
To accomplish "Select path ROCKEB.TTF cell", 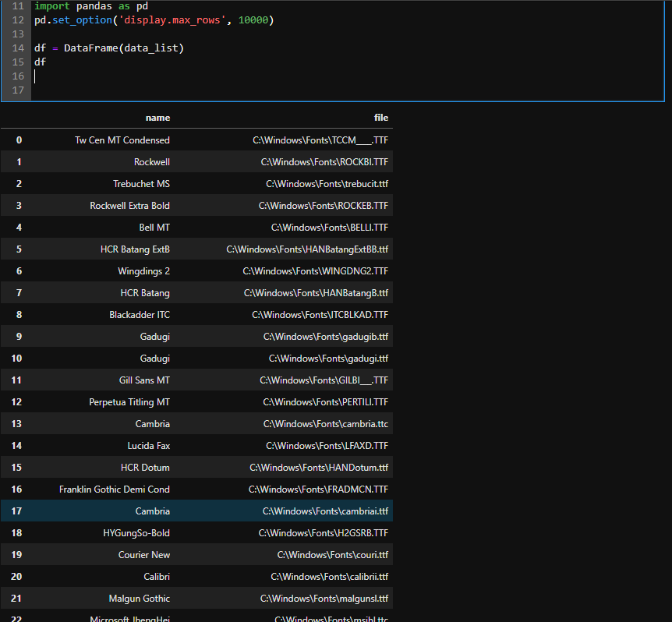I will 324,206.
